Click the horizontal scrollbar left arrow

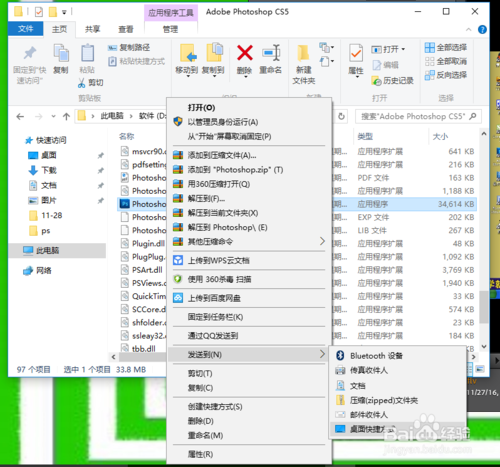(x=114, y=357)
